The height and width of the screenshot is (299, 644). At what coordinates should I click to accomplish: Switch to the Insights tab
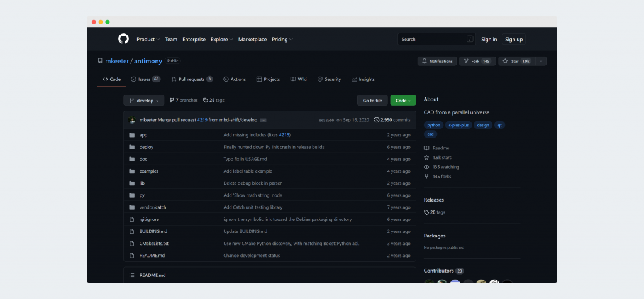(363, 79)
